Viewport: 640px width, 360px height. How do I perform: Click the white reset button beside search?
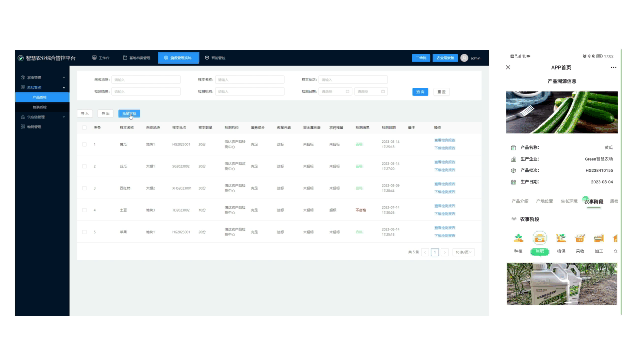point(441,92)
